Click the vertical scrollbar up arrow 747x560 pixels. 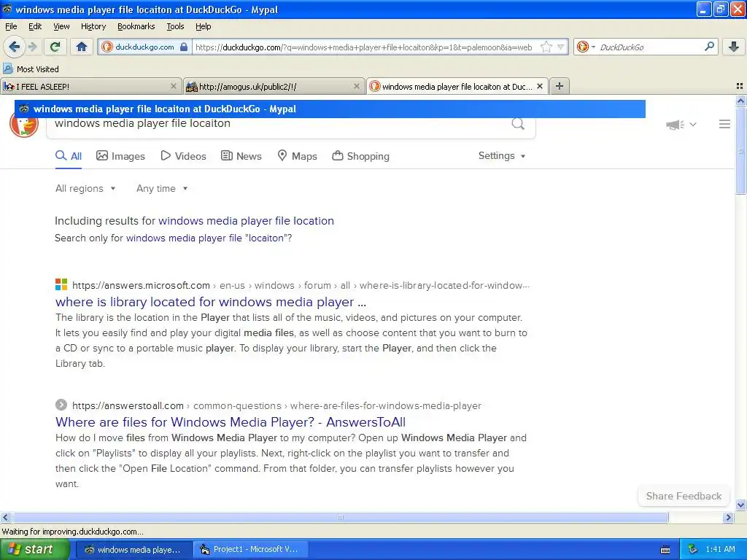(x=740, y=101)
